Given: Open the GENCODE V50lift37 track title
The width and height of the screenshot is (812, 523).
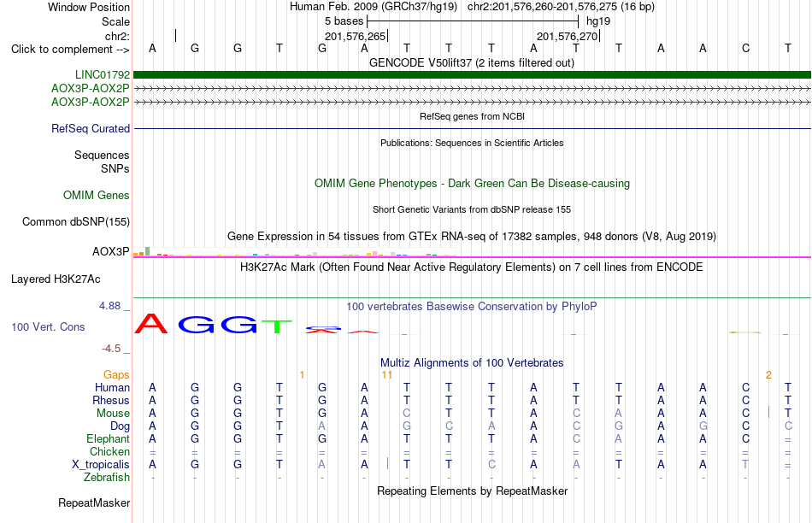Looking at the screenshot, I should (472, 63).
